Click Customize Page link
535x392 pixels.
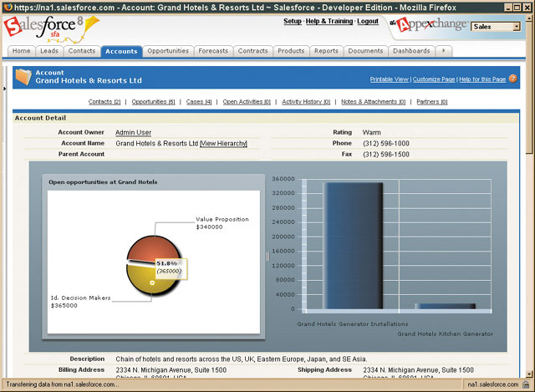[434, 79]
